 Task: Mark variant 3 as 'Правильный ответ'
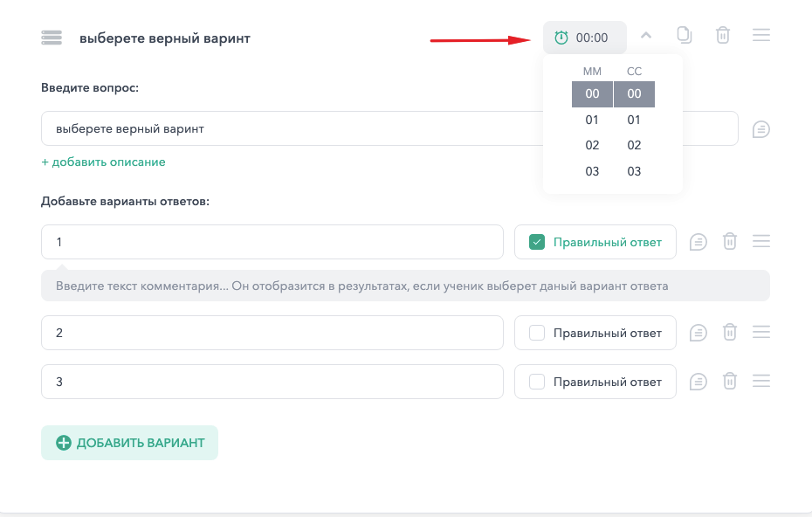(x=537, y=382)
